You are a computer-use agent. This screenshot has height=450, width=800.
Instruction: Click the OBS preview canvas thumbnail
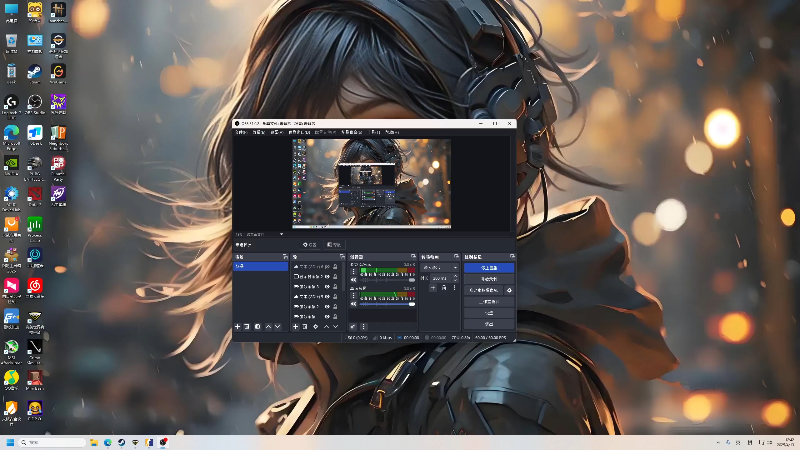[371, 184]
